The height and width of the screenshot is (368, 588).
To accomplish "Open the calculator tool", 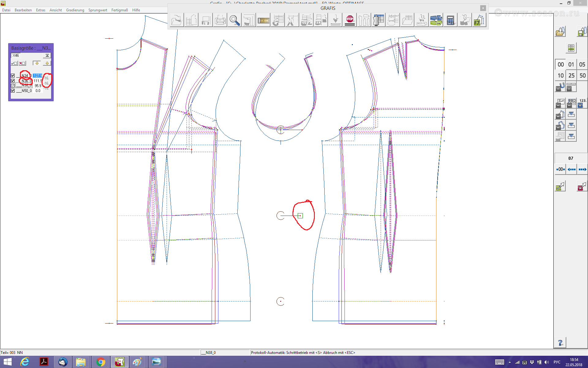I will [x=450, y=21].
